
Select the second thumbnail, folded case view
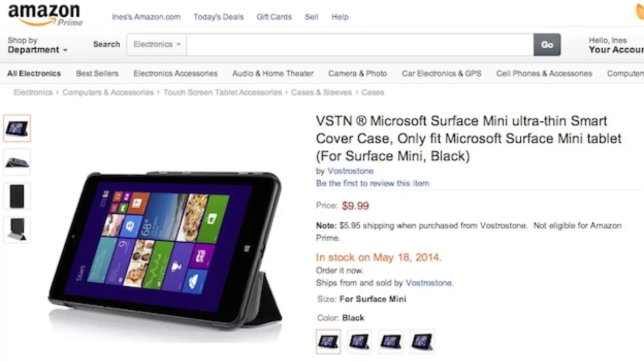coord(17,162)
